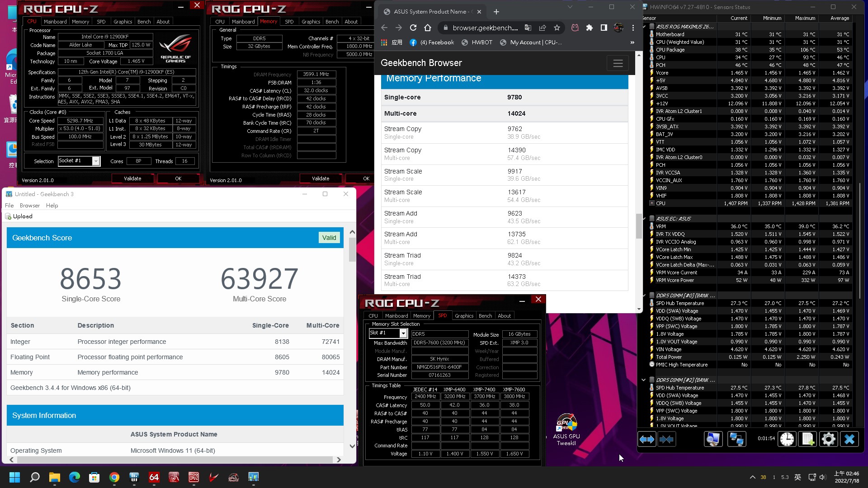Image resolution: width=868 pixels, height=488 pixels.
Task: Bookmark this page with the star icon
Action: click(x=557, y=28)
